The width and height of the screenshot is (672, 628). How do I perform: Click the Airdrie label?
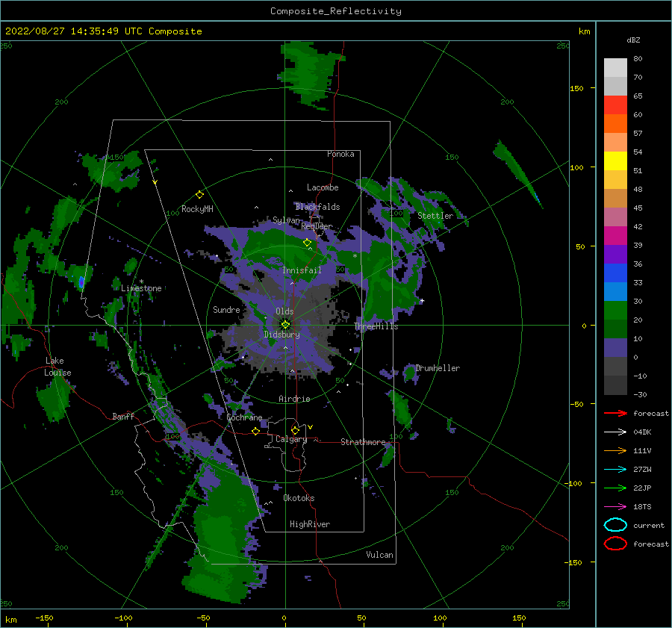coord(294,399)
